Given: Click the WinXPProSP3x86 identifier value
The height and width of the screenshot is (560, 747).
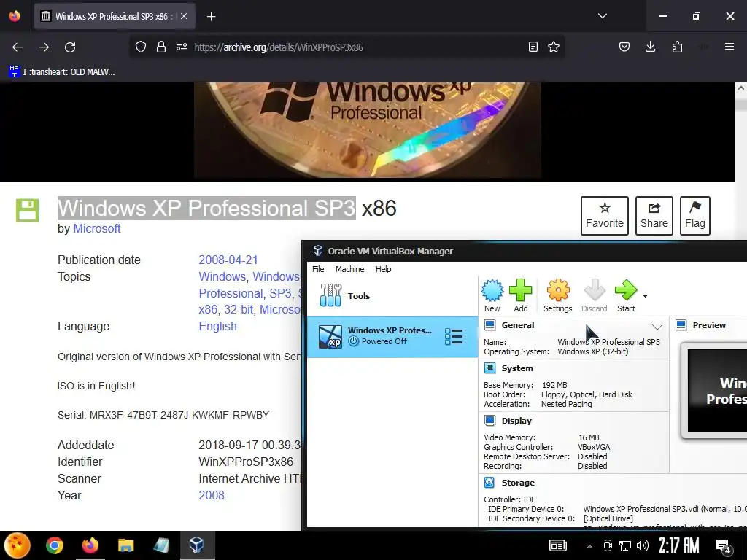Looking at the screenshot, I should coord(246,462).
